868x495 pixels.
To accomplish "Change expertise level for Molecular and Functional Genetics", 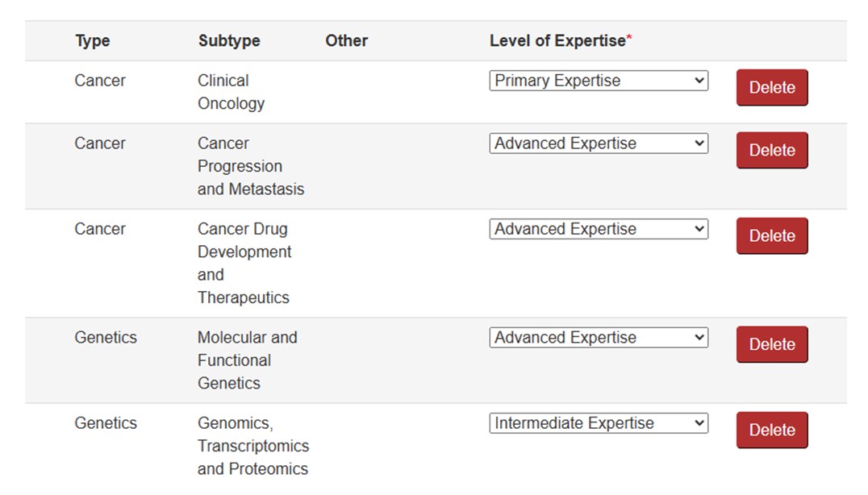I will 598,338.
